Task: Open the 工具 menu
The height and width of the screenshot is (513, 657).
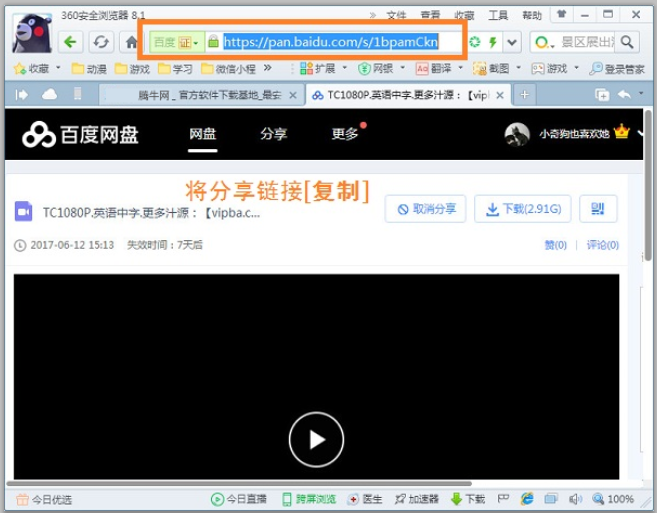Action: [x=498, y=16]
